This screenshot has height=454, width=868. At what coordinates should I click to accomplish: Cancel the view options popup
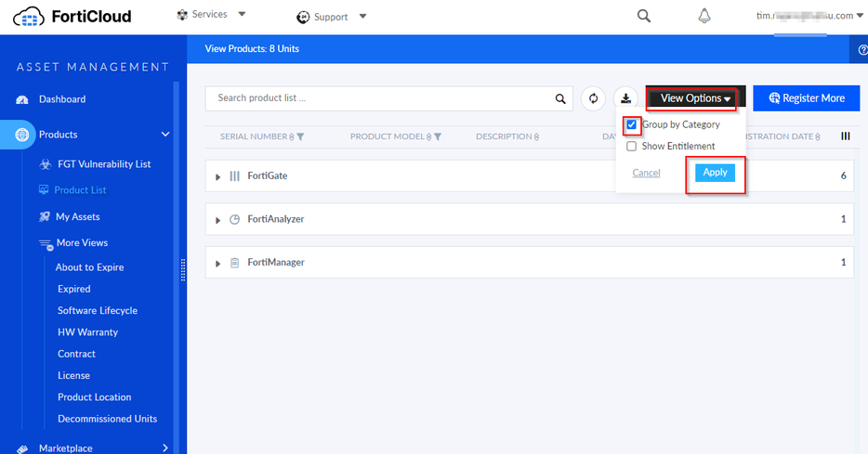646,173
